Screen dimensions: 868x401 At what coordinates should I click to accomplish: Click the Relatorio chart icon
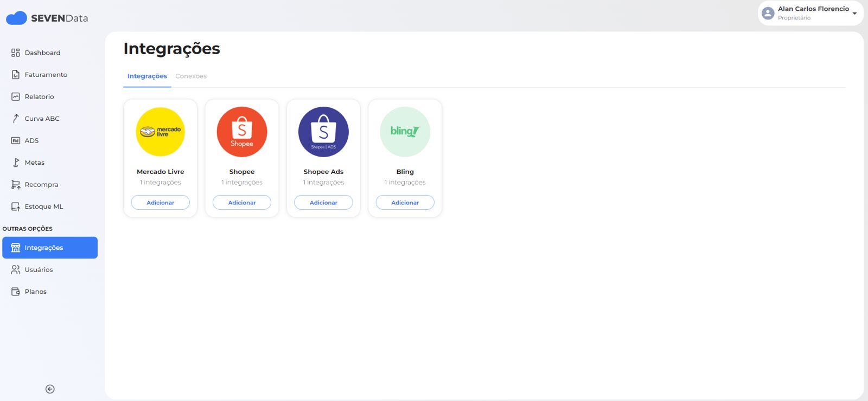click(x=16, y=96)
